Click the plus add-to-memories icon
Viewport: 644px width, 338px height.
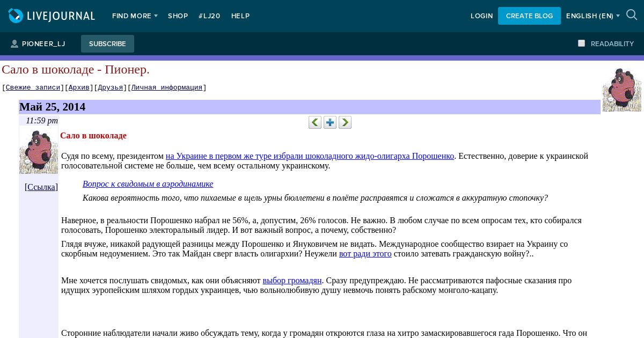pyautogui.click(x=330, y=122)
